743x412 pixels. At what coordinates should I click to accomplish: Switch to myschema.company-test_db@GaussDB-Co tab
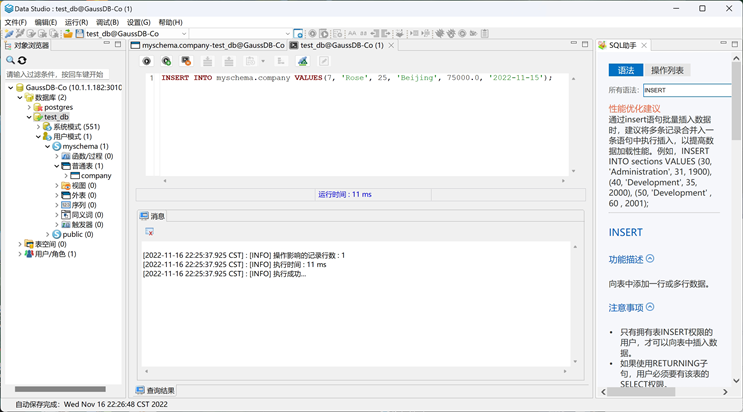(x=208, y=46)
